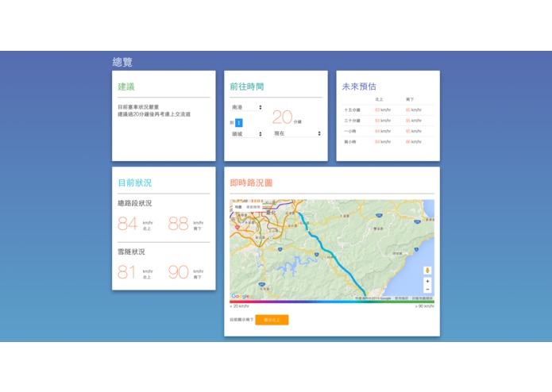552x392 pixels.
Task: Click the 81 km/hr northbound tunnel speed
Action: (136, 272)
